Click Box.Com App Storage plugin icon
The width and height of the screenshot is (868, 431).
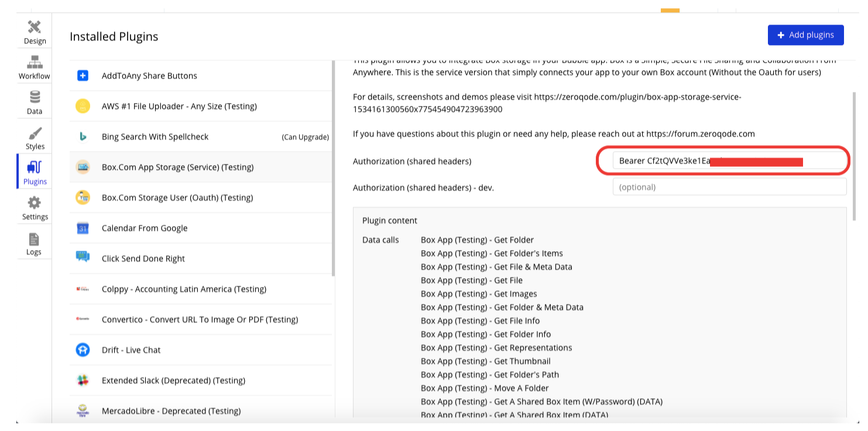83,167
